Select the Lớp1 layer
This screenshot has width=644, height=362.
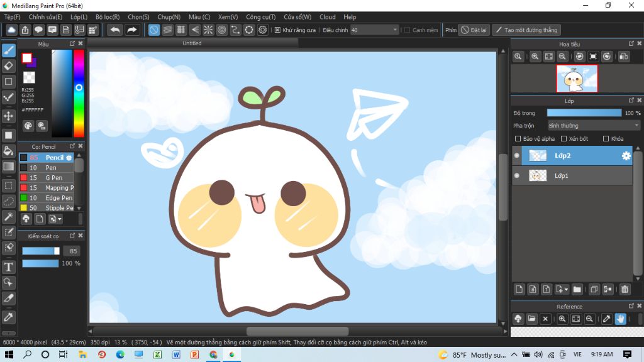pos(572,176)
